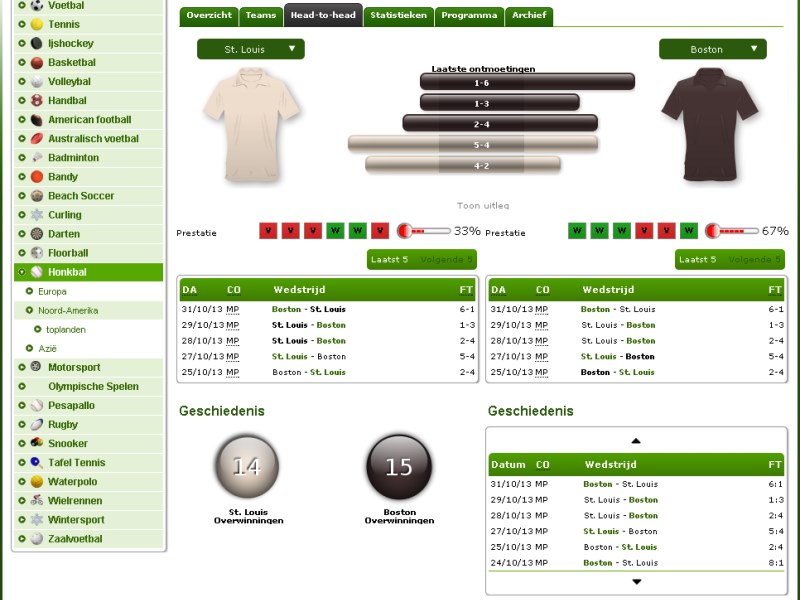Open the Statistieken tab

(x=398, y=15)
